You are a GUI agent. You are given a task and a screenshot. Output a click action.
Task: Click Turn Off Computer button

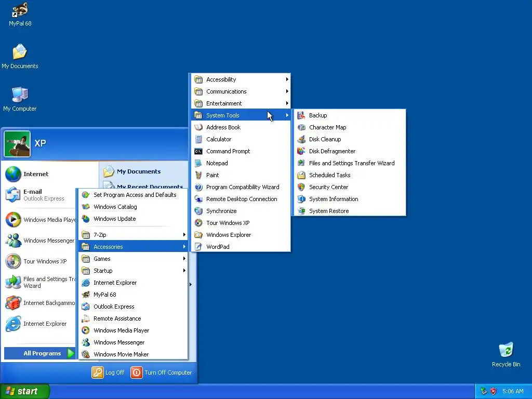(162, 373)
